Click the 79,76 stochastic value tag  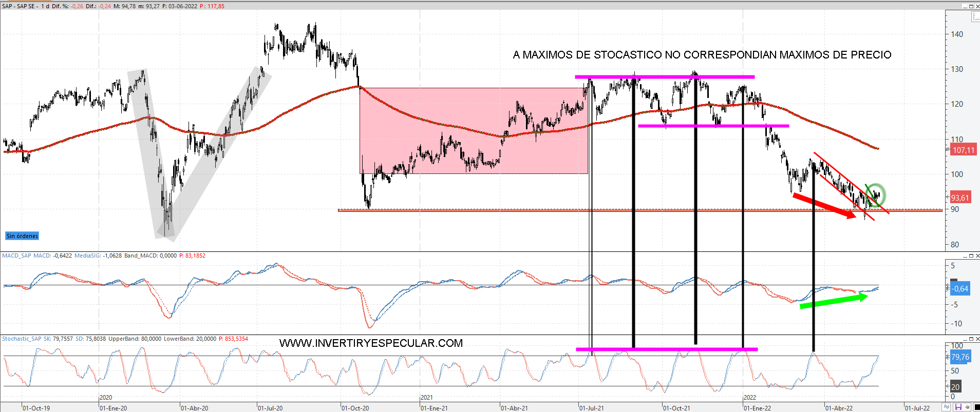click(960, 357)
